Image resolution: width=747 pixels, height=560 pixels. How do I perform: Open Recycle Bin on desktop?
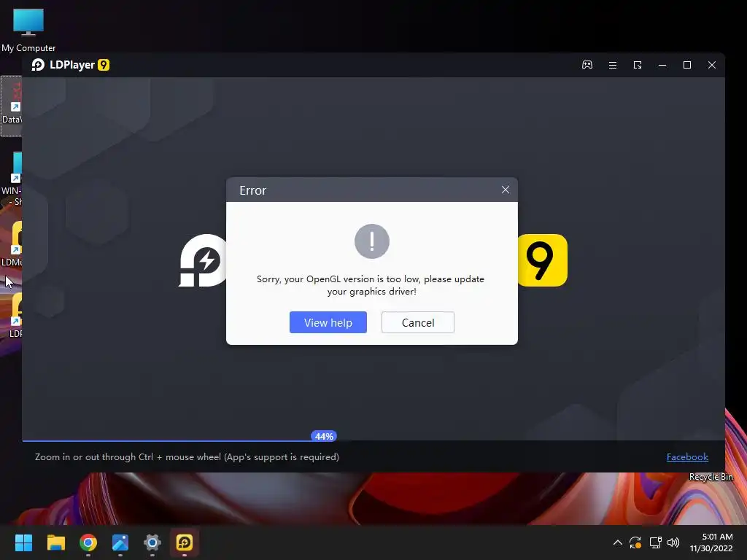[711, 477]
